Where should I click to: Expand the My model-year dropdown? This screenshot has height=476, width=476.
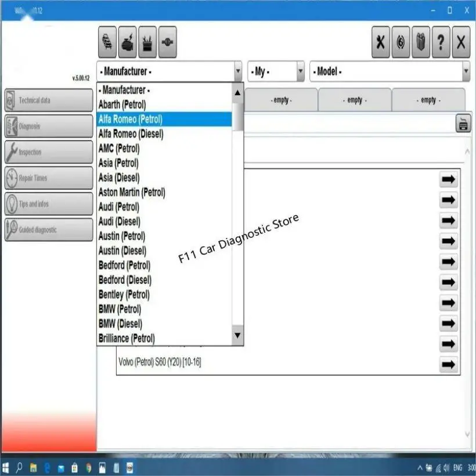pos(300,71)
